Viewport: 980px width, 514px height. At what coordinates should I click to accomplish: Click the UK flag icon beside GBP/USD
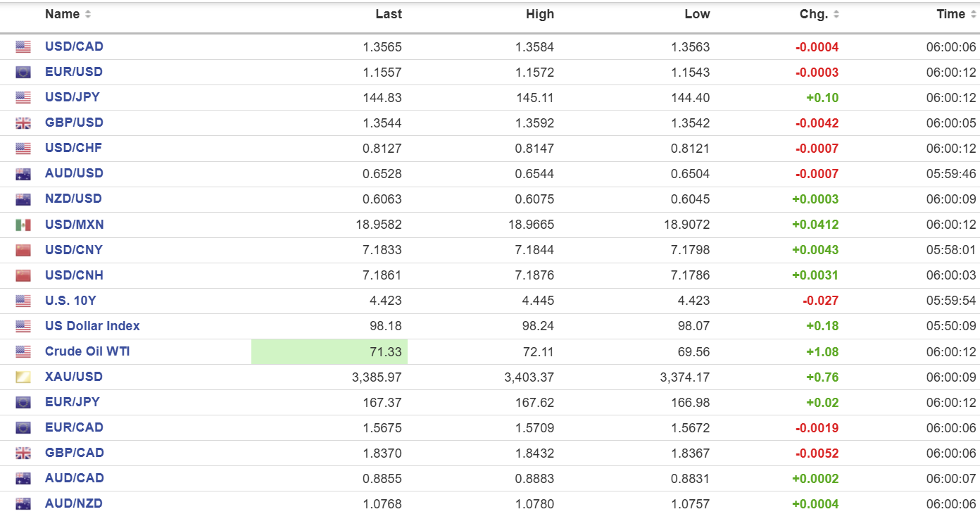point(23,123)
